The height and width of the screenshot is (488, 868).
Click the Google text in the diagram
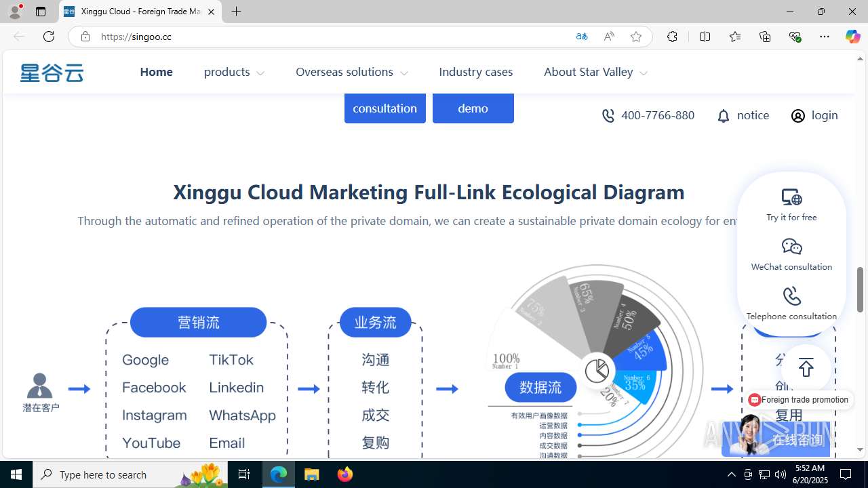pyautogui.click(x=145, y=360)
